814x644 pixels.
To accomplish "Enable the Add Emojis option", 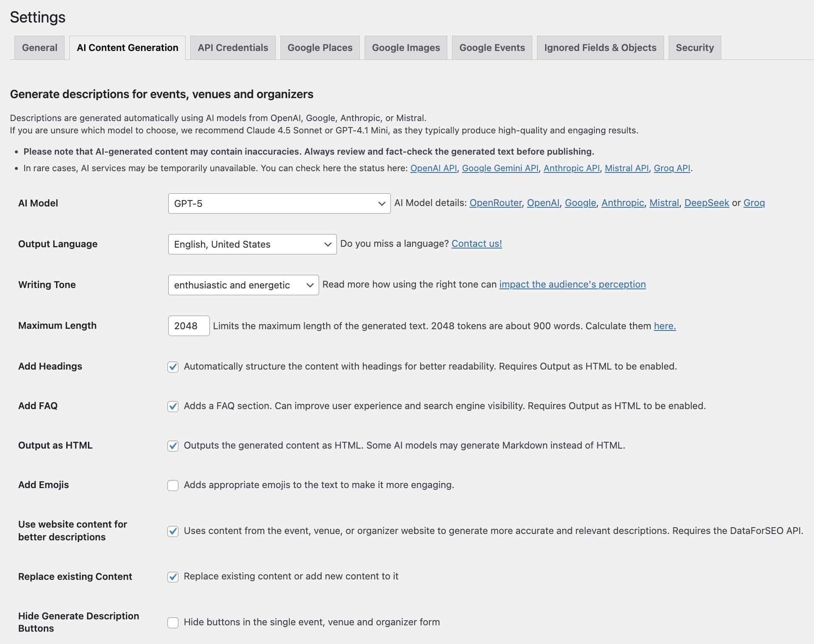I will pos(172,485).
